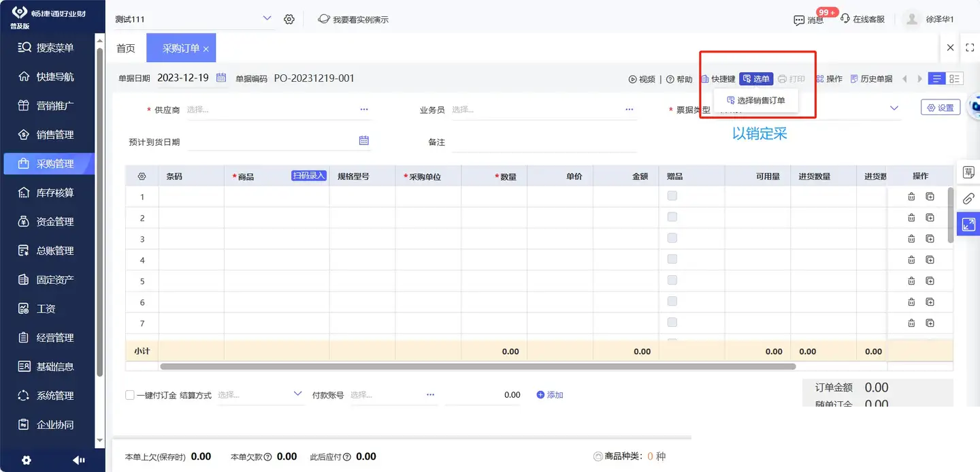Viewport: 980px width, 472px height.
Task: Open the 票据类型 dropdown
Action: pos(894,108)
